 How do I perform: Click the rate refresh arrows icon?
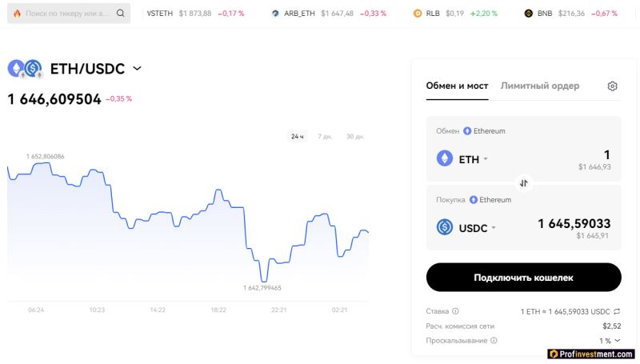pyautogui.click(x=617, y=311)
